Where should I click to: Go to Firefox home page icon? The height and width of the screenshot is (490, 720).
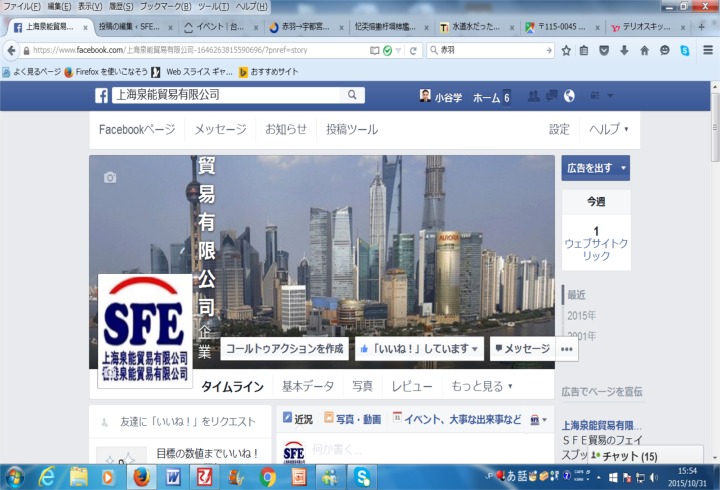click(x=644, y=51)
